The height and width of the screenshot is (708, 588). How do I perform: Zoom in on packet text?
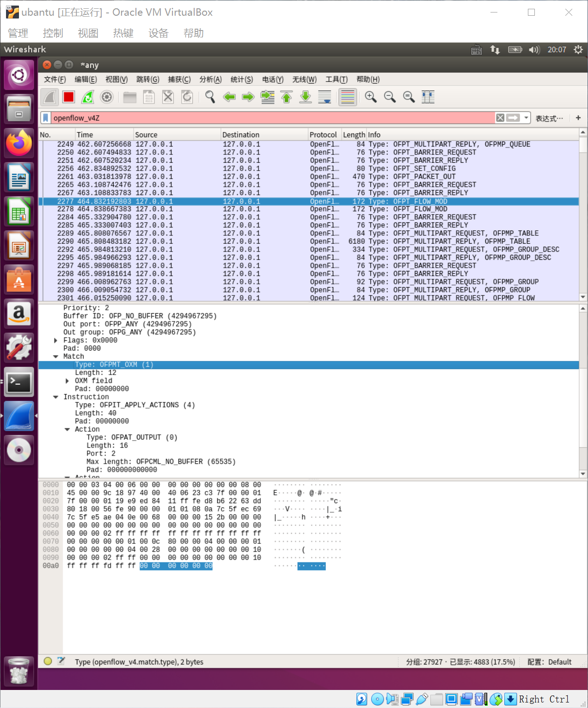click(371, 97)
